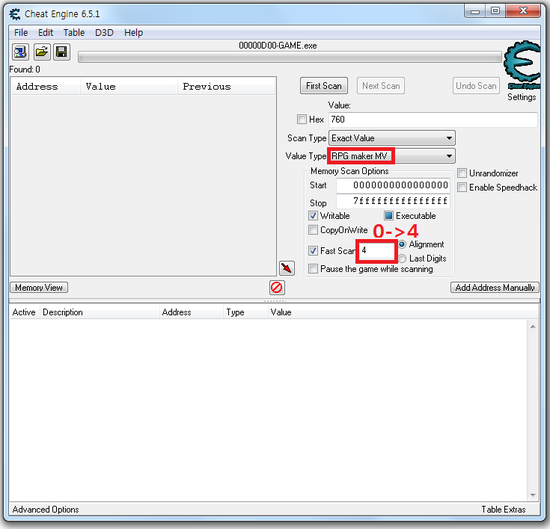Uncheck the Fast Scan checkbox

(313, 250)
